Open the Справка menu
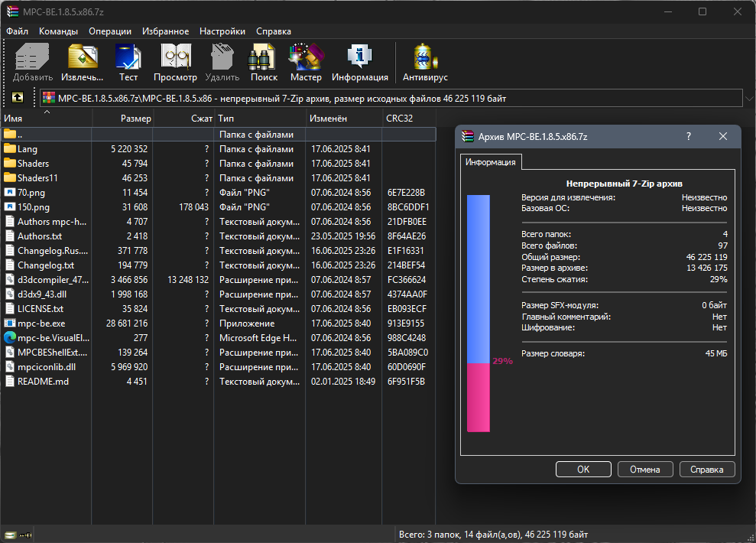 pyautogui.click(x=274, y=31)
